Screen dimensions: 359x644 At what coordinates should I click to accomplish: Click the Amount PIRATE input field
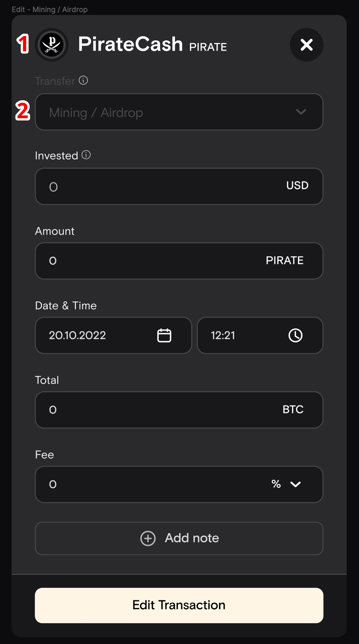click(x=150, y=261)
